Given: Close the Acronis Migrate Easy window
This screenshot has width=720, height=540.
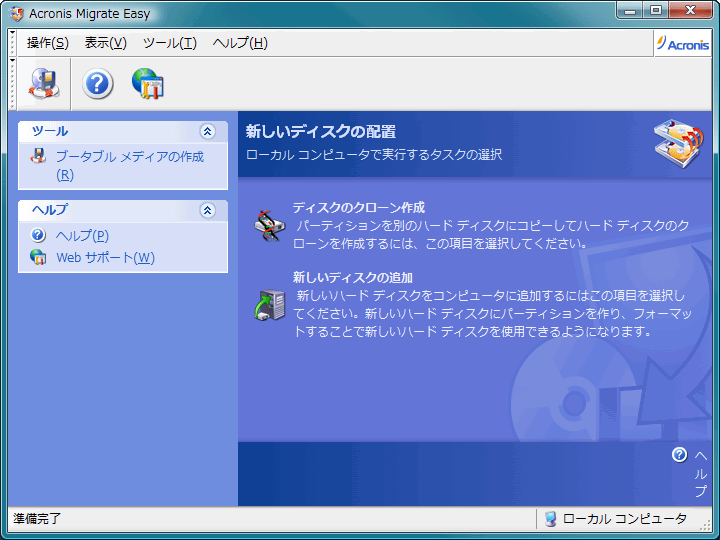Looking at the screenshot, I should (690, 10).
